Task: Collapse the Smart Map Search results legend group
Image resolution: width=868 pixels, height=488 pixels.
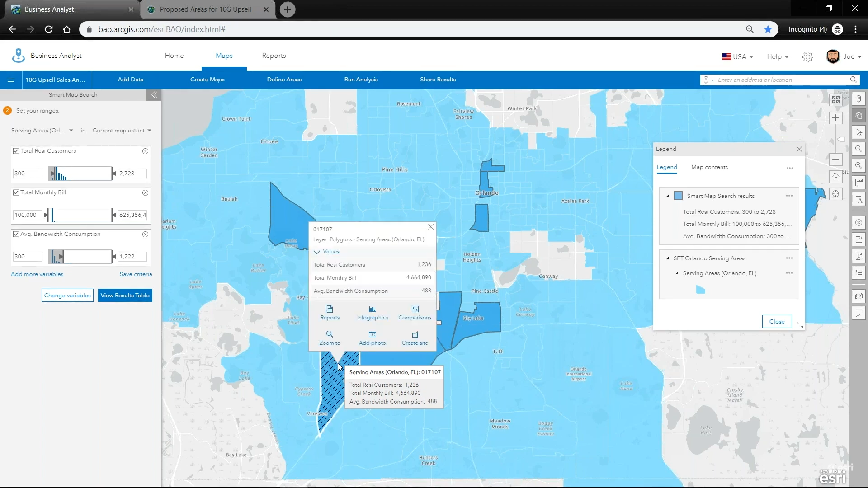Action: pos(667,196)
